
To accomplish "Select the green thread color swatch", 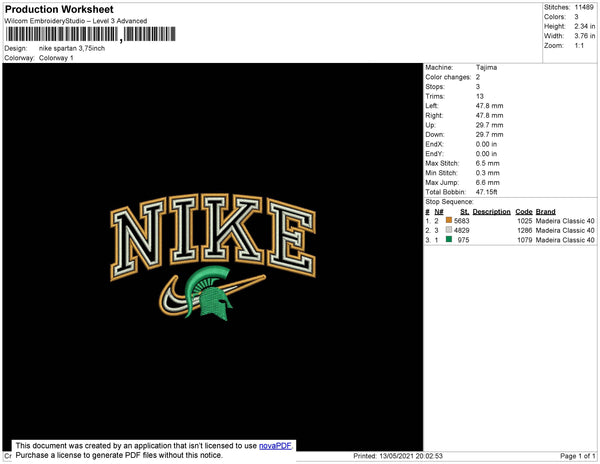I will coord(449,239).
